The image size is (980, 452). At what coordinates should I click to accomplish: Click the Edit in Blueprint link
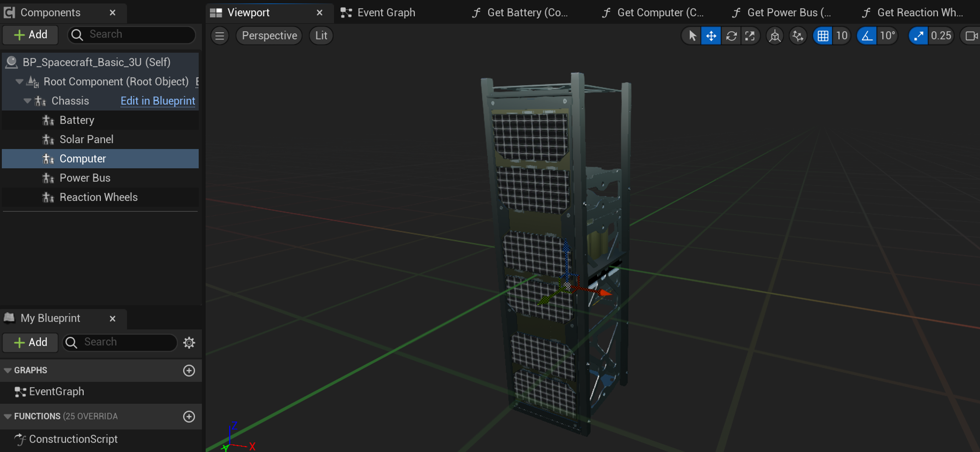[x=158, y=101]
